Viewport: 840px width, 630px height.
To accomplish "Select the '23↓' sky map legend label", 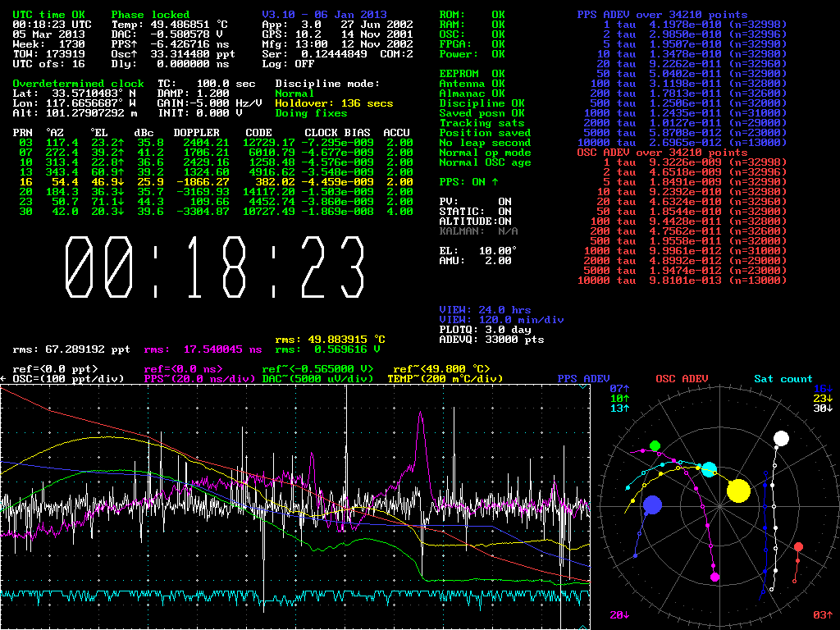I will click(823, 399).
